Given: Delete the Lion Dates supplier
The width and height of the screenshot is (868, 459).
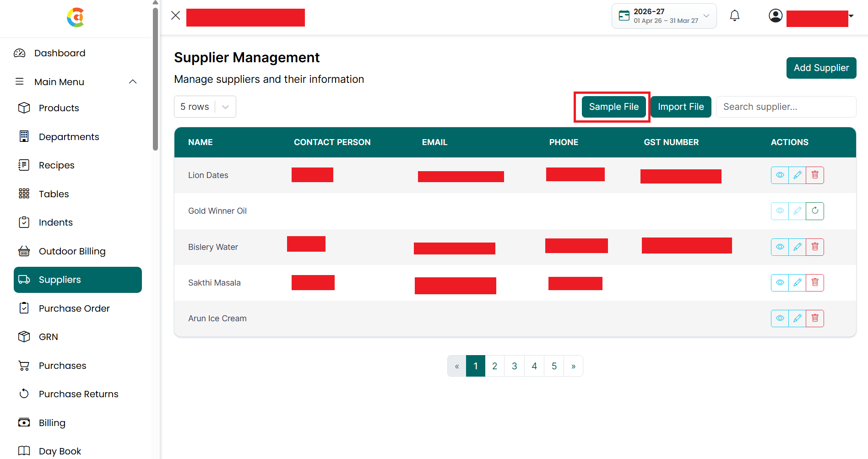Looking at the screenshot, I should click(x=815, y=175).
